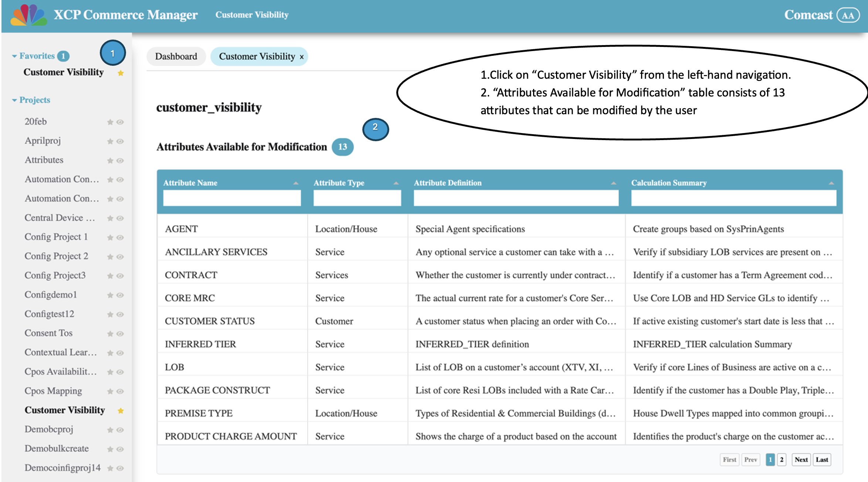Star the Consent Tos project
This screenshot has width=868, height=482.
[x=110, y=333]
